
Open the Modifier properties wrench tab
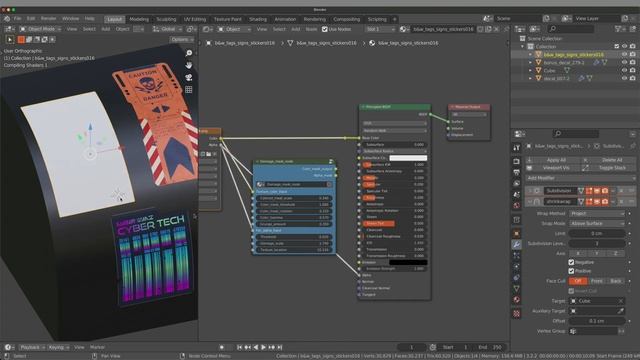click(x=516, y=244)
